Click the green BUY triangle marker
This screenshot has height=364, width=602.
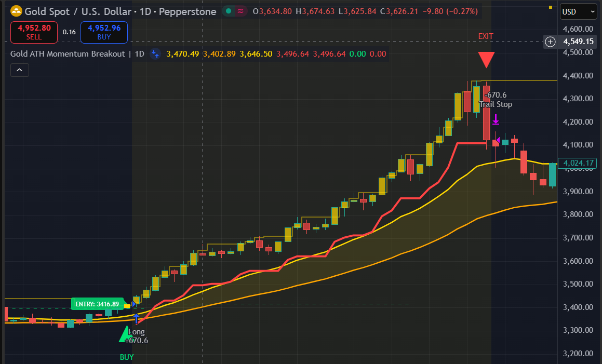126,334
